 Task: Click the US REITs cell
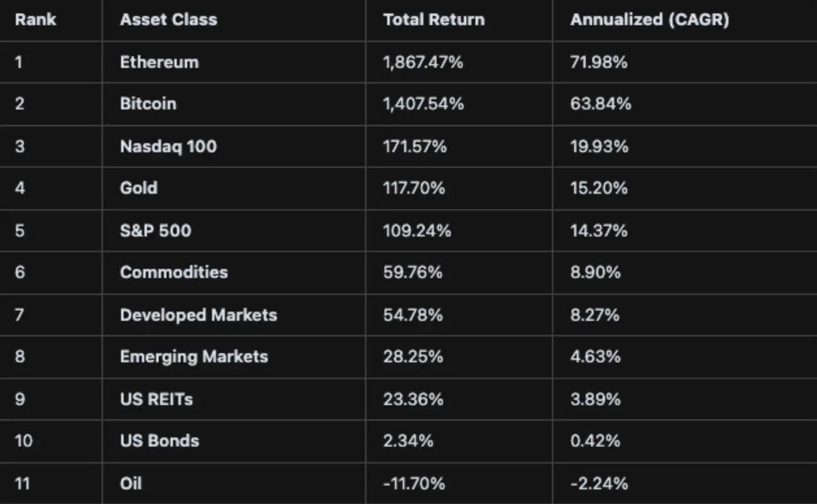pos(156,399)
